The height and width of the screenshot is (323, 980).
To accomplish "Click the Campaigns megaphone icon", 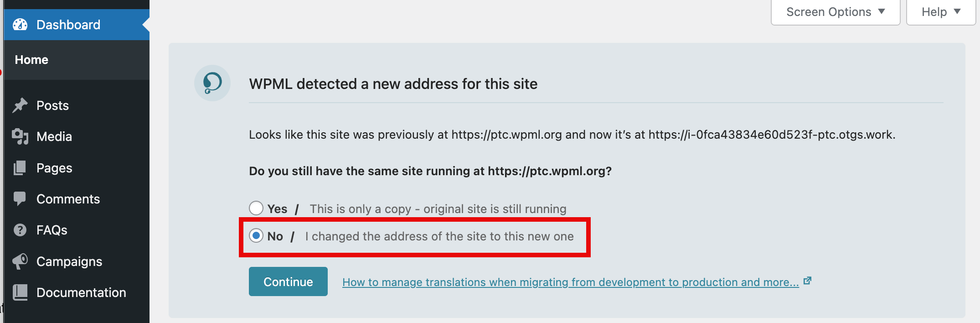I will coord(20,261).
